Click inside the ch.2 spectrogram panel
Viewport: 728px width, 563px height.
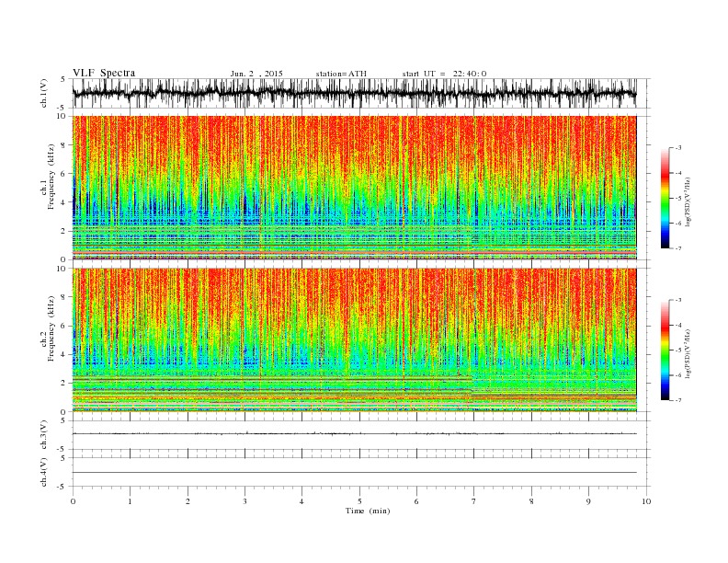[x=354, y=339]
